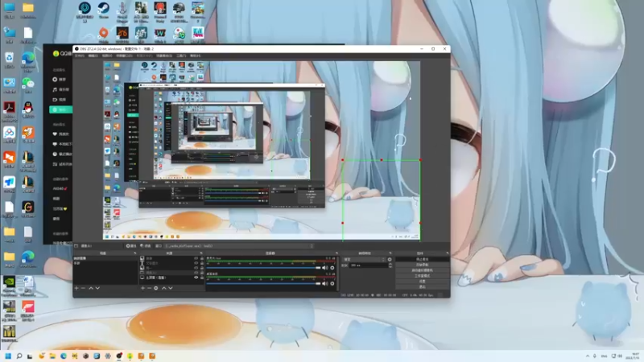The width and height of the screenshot is (644, 362).
Task: Pop out the Audio Mixer dock panel
Action: (x=336, y=253)
